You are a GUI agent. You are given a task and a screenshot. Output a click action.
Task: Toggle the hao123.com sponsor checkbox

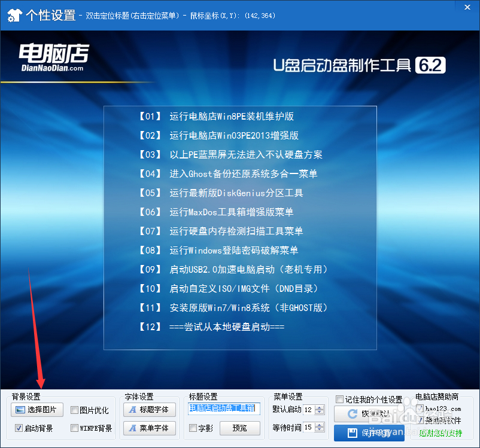pyautogui.click(x=420, y=408)
